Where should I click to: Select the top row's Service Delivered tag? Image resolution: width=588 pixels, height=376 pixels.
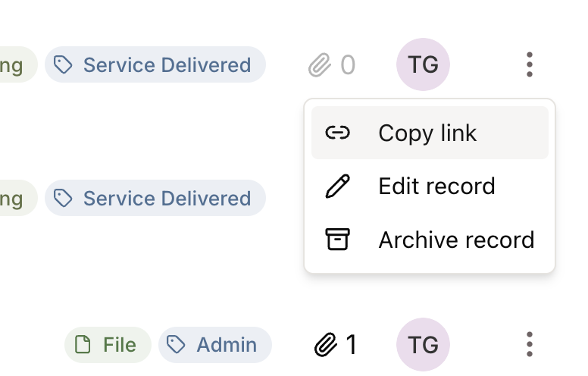155,64
